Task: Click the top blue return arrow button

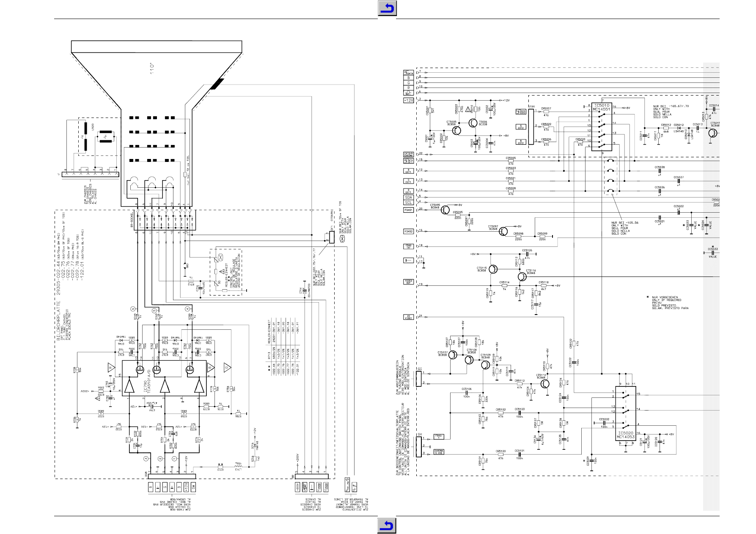Action: (386, 8)
